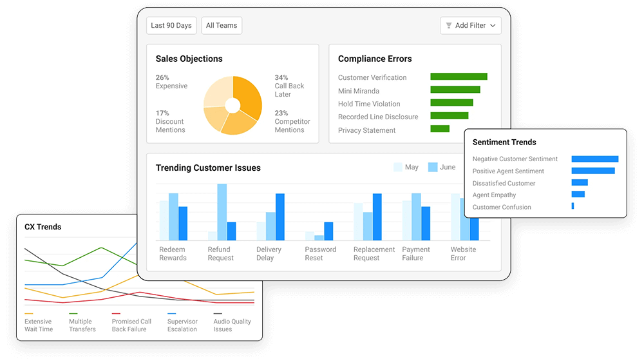
Task: Expand the Add Filter chevron arrow
Action: (x=493, y=26)
